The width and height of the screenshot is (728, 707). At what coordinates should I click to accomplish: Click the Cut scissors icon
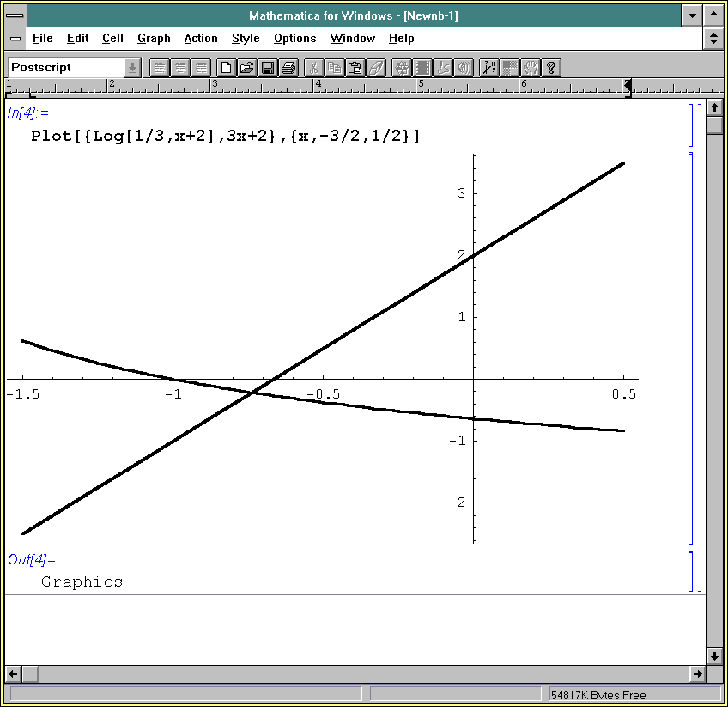click(314, 68)
